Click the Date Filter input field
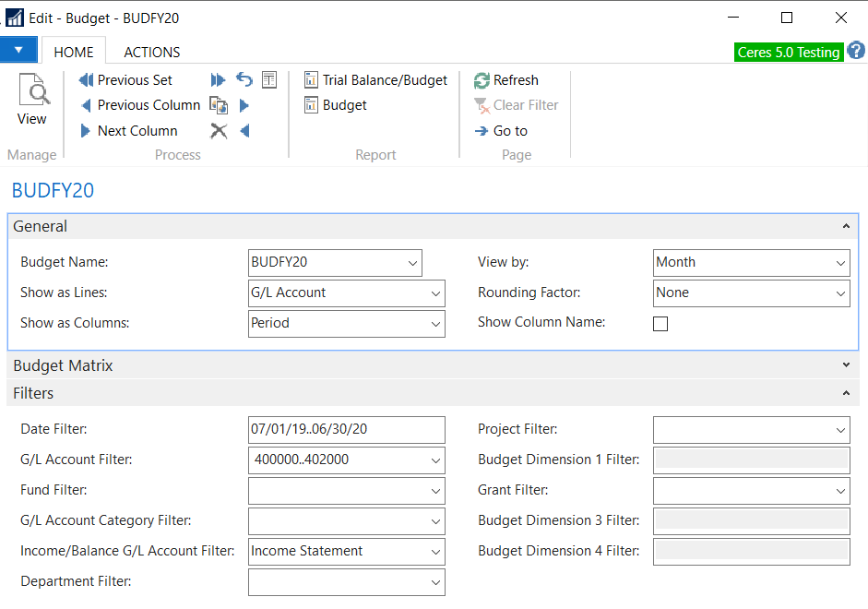Image resolution: width=868 pixels, height=609 pixels. coord(346,430)
